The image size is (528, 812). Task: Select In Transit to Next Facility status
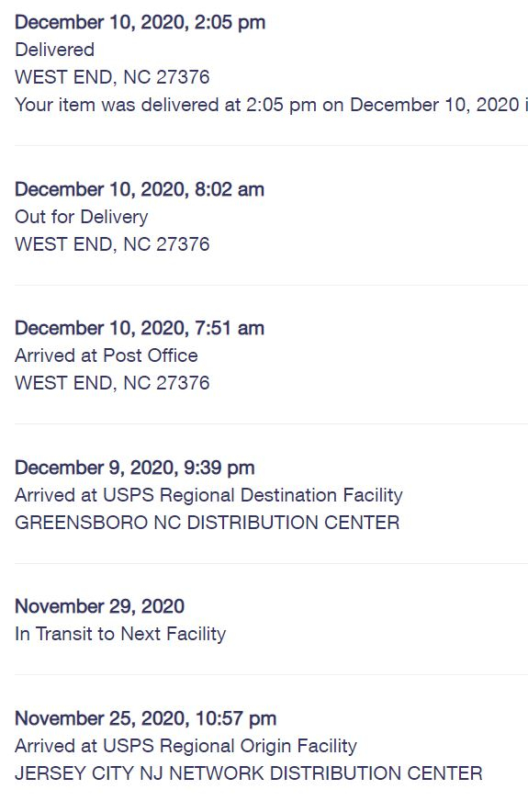[x=120, y=635]
